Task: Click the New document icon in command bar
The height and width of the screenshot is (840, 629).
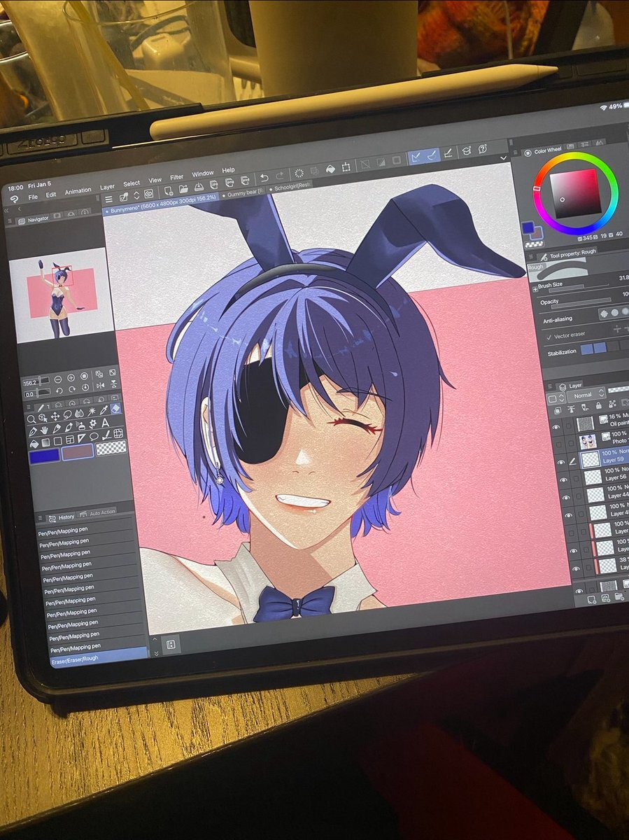Action: 169,190
